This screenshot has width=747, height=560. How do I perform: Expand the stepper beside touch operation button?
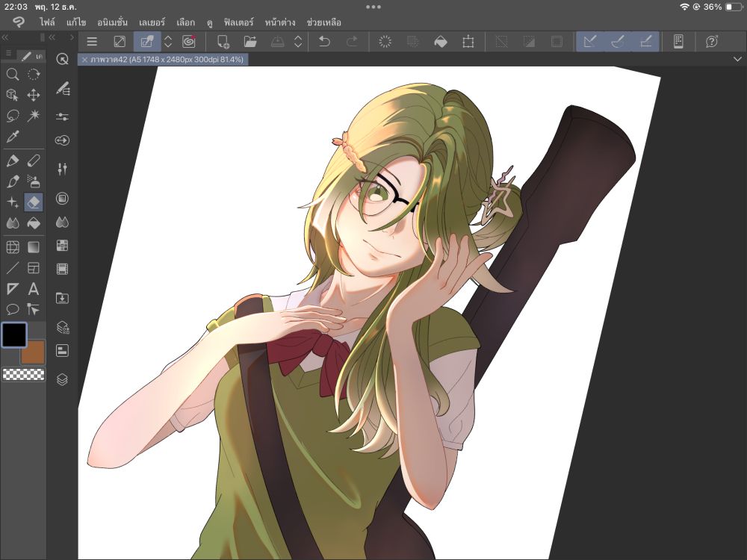168,42
